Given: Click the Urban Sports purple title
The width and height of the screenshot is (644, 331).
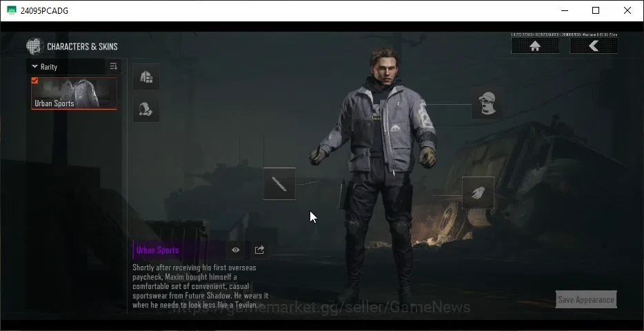Looking at the screenshot, I should coord(158,250).
